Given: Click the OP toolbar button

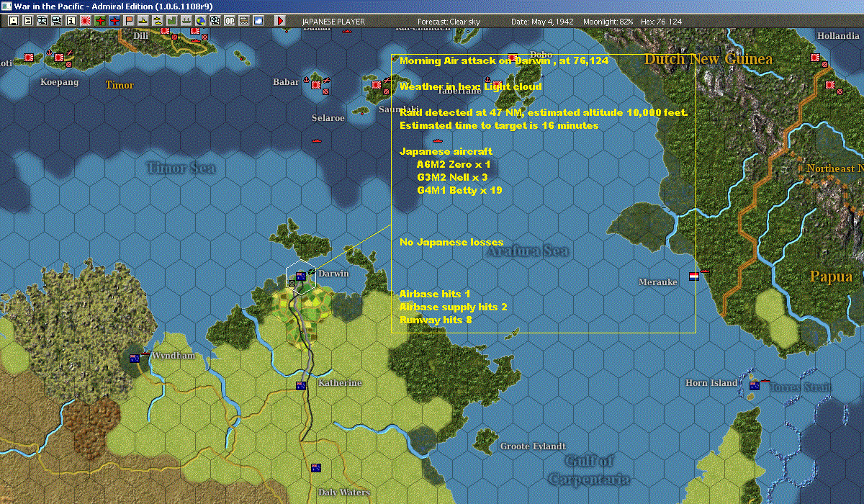Looking at the screenshot, I should coord(229,21).
